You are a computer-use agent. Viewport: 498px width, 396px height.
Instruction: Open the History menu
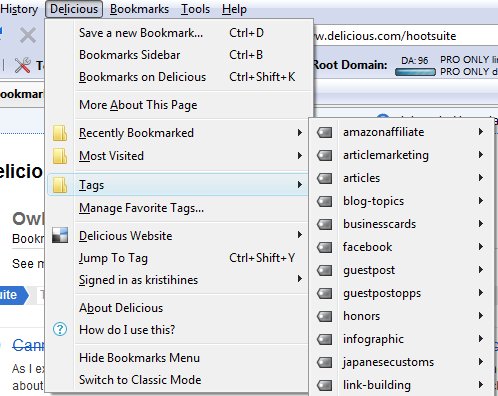19,9
